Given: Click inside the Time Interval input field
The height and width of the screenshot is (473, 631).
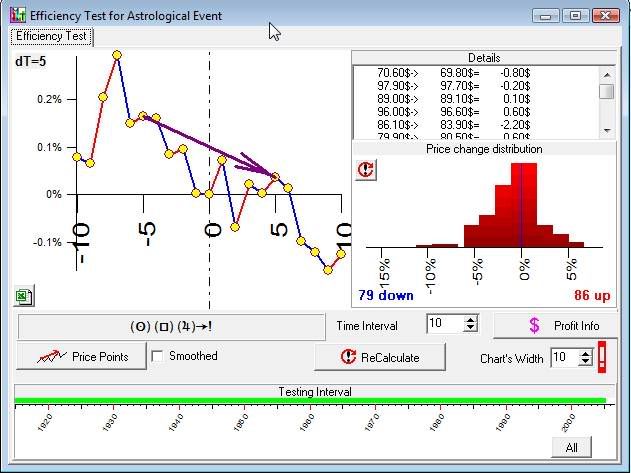Looking at the screenshot, I should click(x=444, y=324).
